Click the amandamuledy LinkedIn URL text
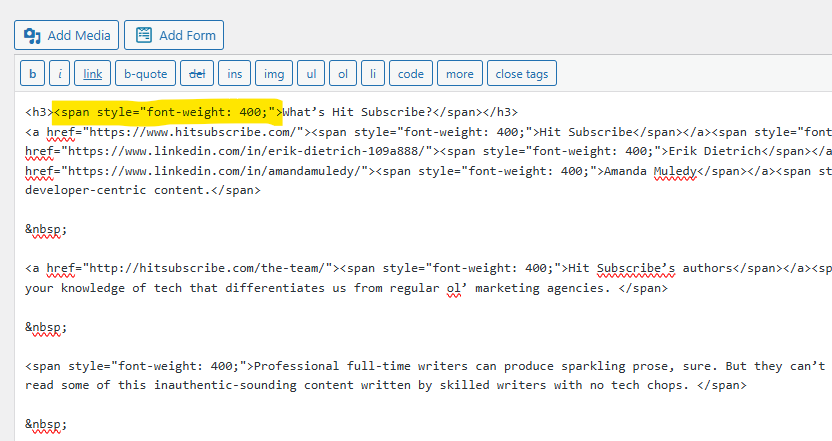 click(x=214, y=171)
